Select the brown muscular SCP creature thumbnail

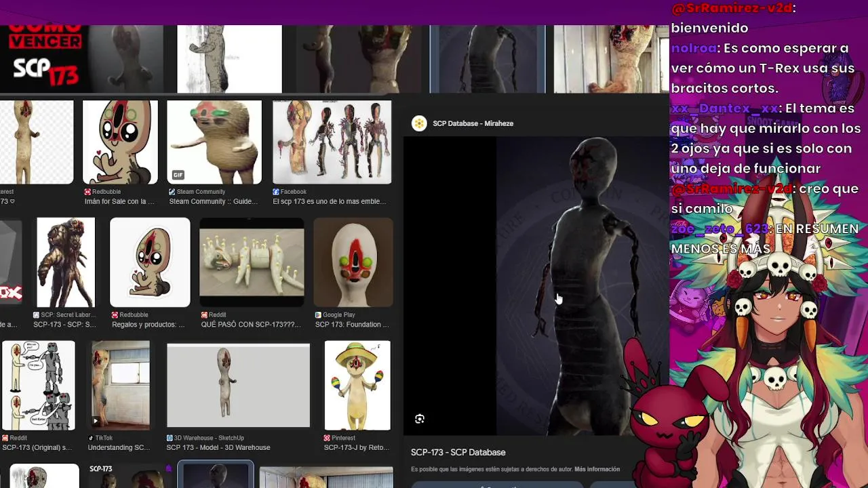click(66, 262)
